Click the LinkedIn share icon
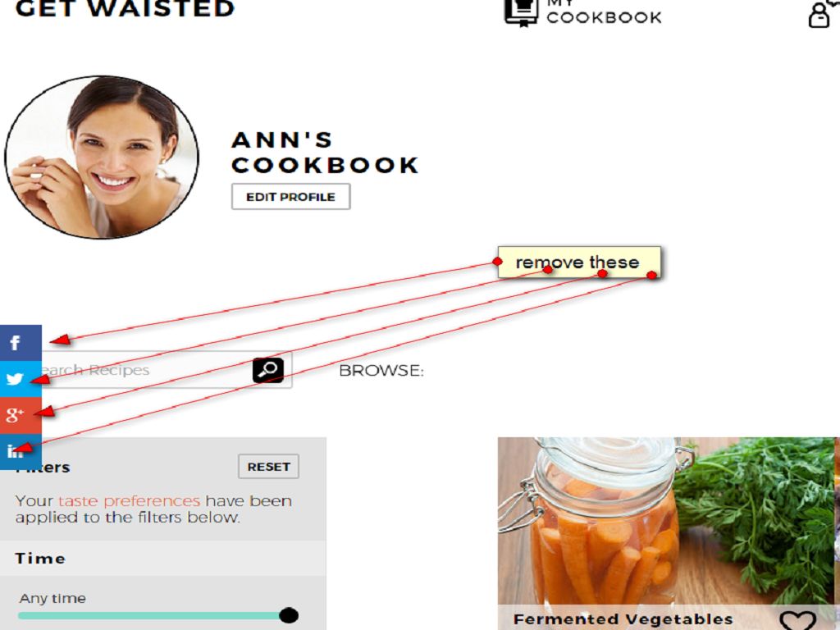Viewport: 840px width, 630px height. click(21, 451)
